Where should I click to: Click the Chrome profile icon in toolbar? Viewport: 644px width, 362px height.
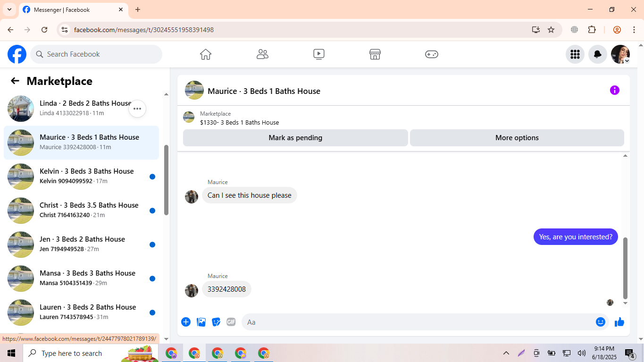coord(617,30)
